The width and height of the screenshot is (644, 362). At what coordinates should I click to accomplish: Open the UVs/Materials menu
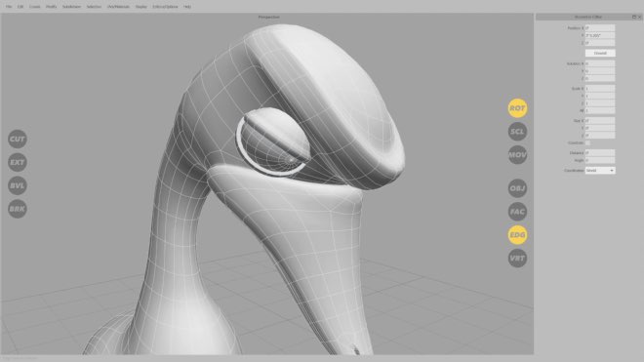(118, 7)
